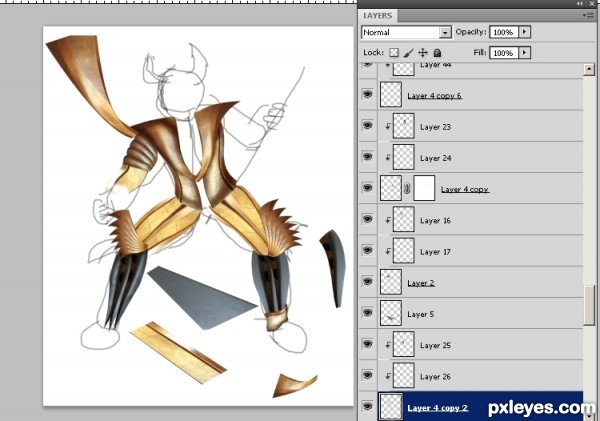The image size is (600, 421).
Task: Click Layer 25 thumbnail
Action: [x=404, y=344]
